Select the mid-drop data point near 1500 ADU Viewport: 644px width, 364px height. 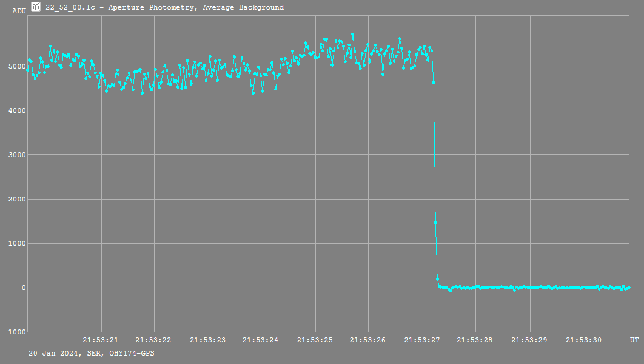coord(435,223)
